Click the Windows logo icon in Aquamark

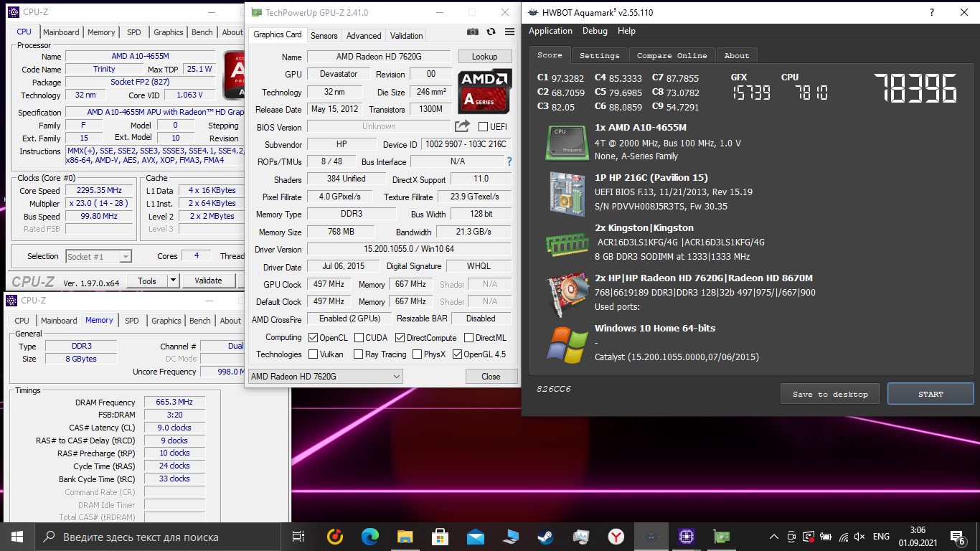pos(567,344)
